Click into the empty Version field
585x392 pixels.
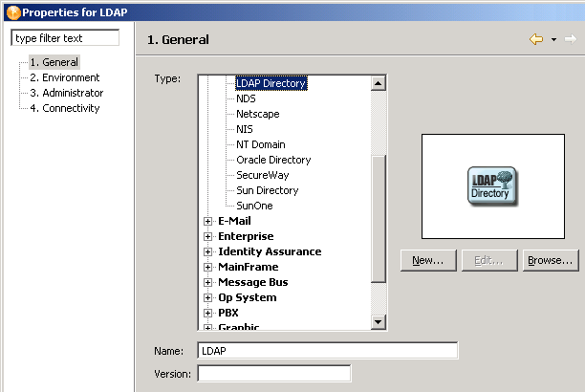(x=274, y=373)
